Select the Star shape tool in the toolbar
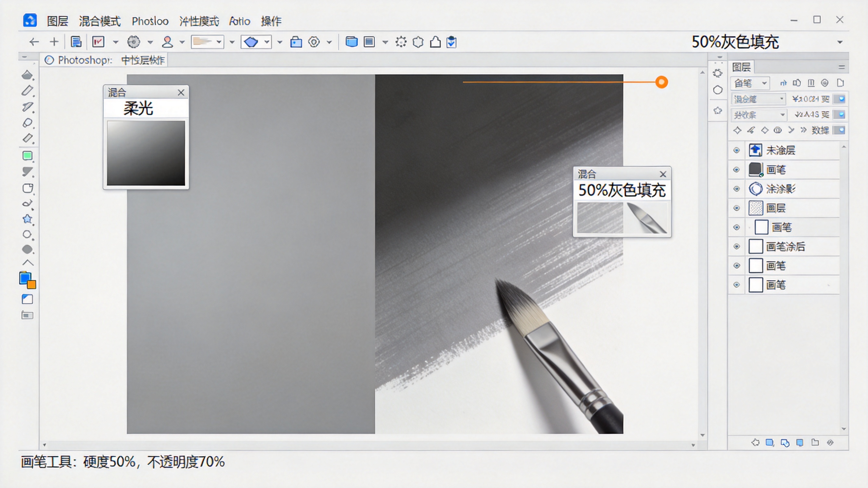The width and height of the screenshot is (868, 488). click(28, 220)
